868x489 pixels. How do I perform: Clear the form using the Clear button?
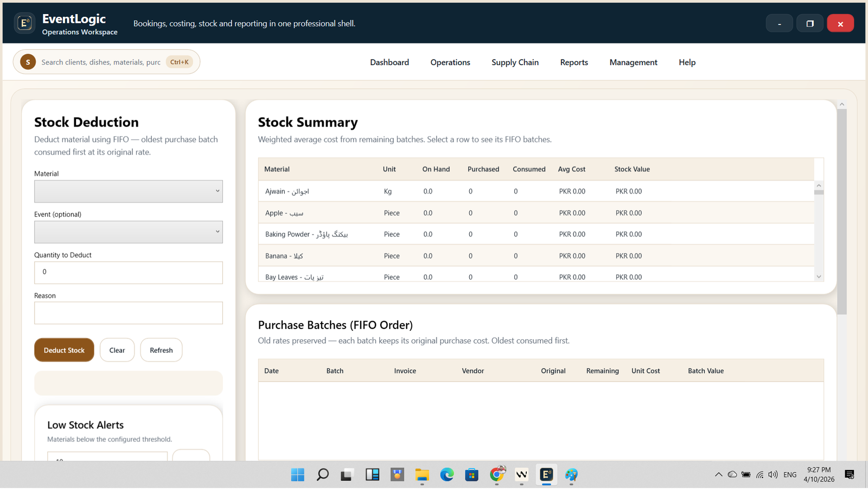pyautogui.click(x=117, y=350)
